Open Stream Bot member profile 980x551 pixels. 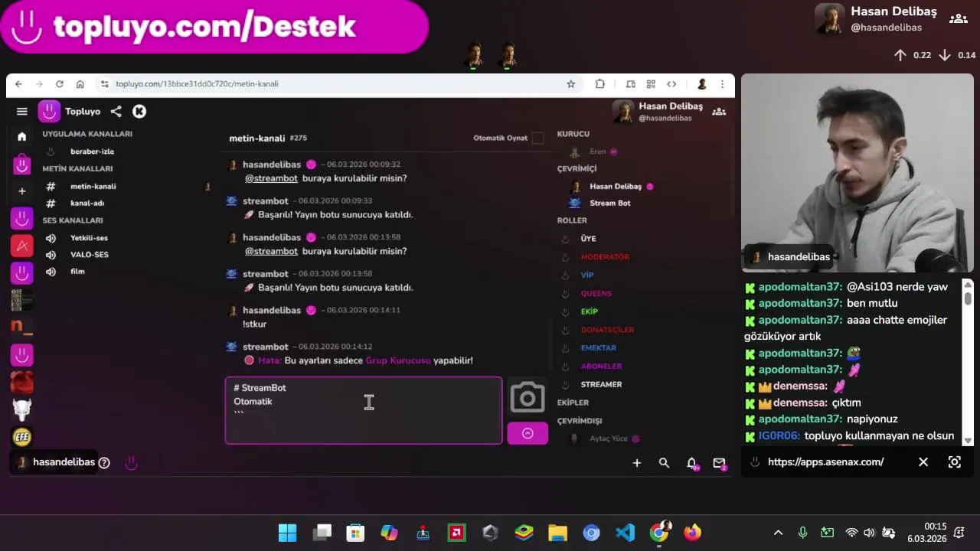(609, 204)
